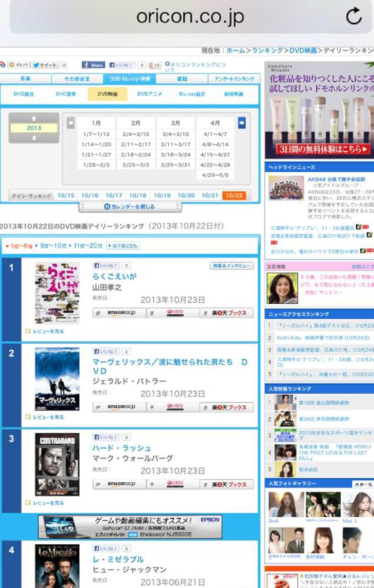Click the Facebook Share button
Viewport: 374px width, 588px height.
(93, 65)
